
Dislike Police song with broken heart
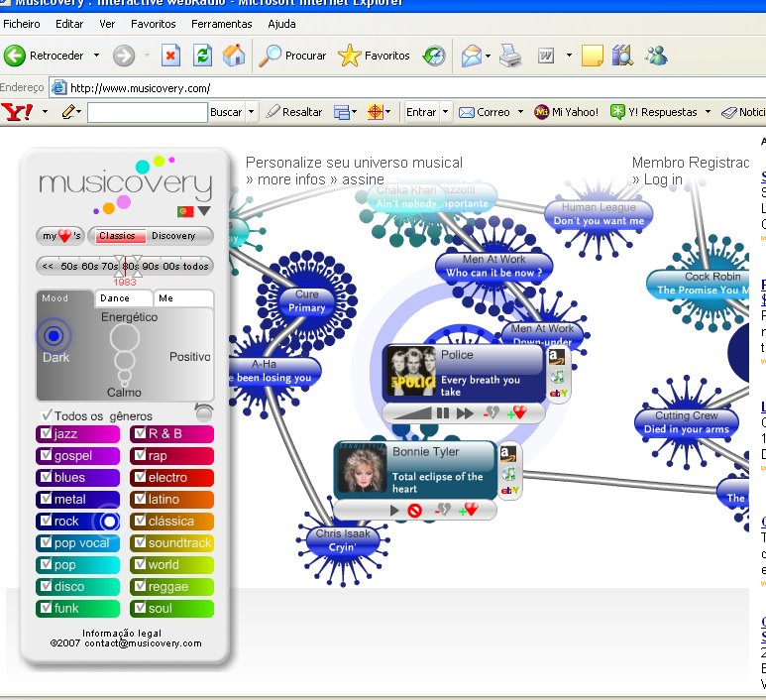491,413
